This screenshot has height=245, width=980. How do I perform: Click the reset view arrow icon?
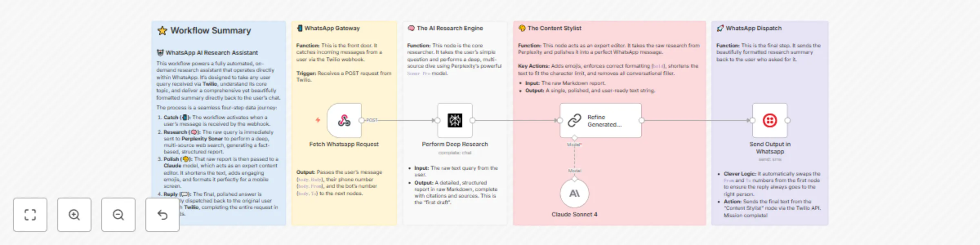162,215
